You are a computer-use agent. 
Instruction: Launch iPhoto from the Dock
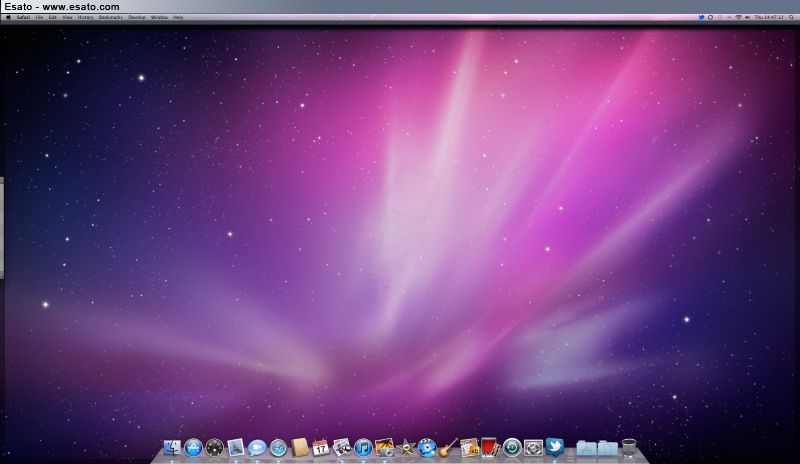pyautogui.click(x=384, y=448)
